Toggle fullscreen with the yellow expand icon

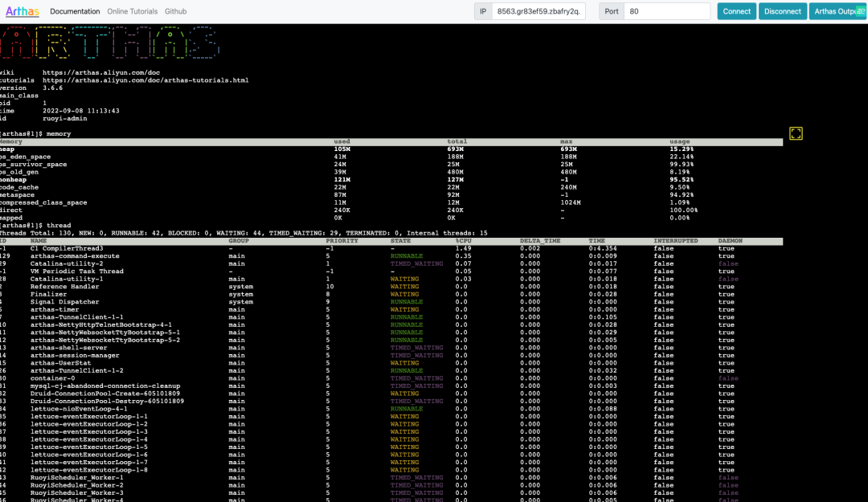796,133
